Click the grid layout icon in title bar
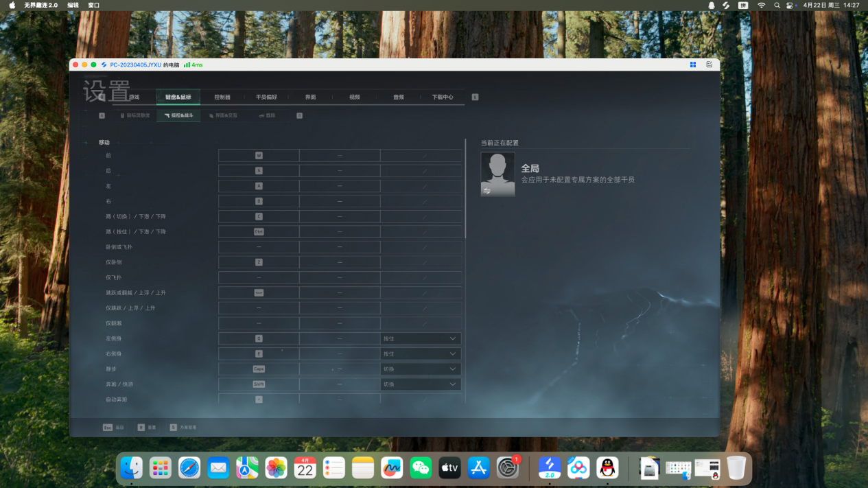The image size is (868, 488). (x=693, y=65)
